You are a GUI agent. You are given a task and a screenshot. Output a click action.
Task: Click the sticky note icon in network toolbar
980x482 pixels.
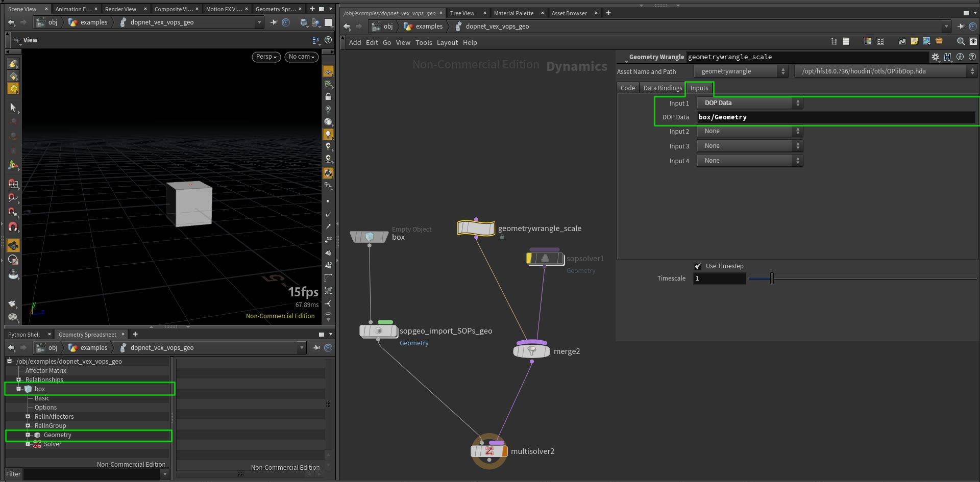tap(914, 41)
